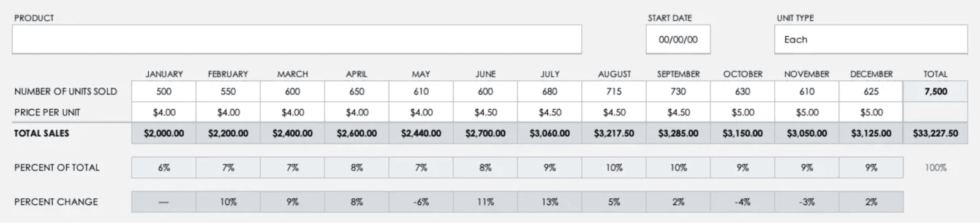Select July percent of total 9%
Viewport: 980px width, 224px height.
pos(549,168)
